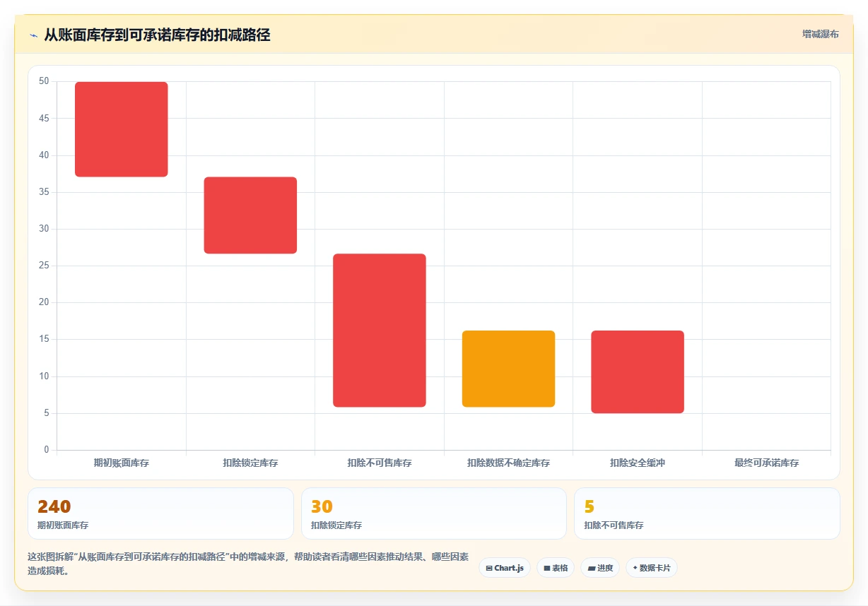
Task: Click the 数据卡片 tag
Action: click(x=652, y=568)
